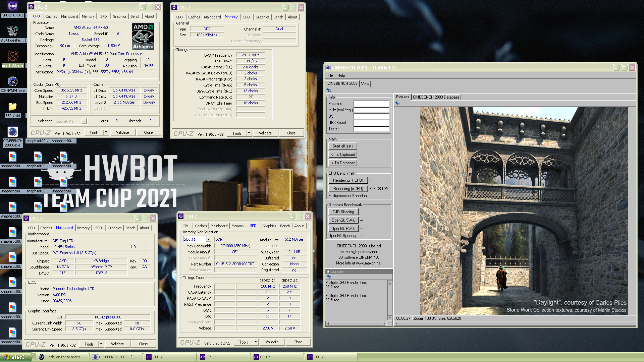This screenshot has height=362, width=644.
Task: Click Validate in the CPU tab window
Action: [122, 132]
